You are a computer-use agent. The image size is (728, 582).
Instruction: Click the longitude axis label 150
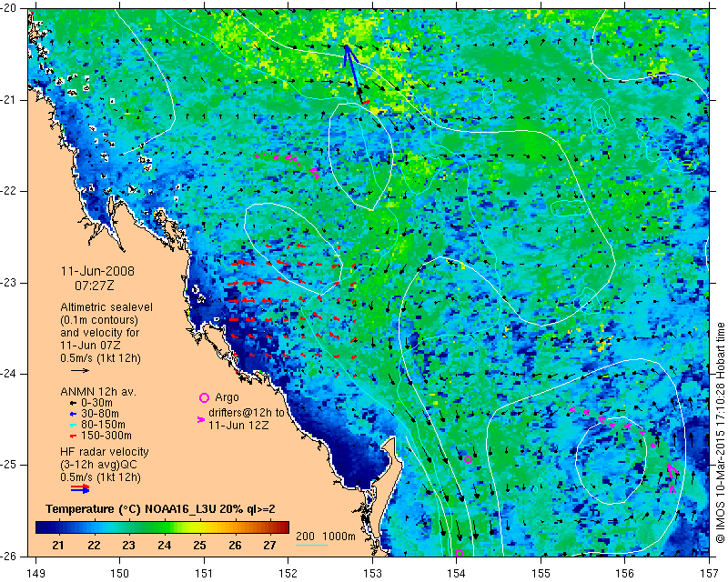(x=120, y=573)
